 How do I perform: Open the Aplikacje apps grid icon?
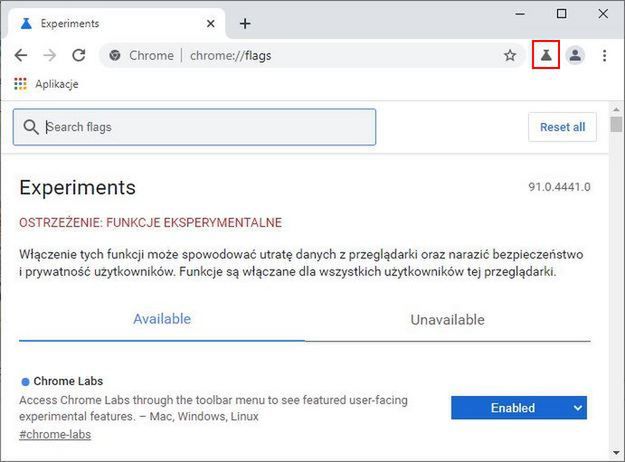coord(20,84)
